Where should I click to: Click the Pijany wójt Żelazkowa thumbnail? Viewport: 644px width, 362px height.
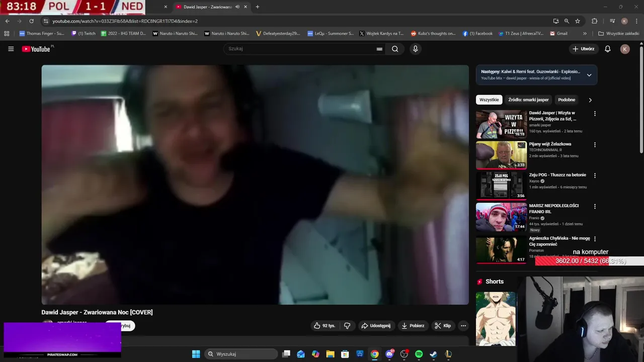click(501, 155)
